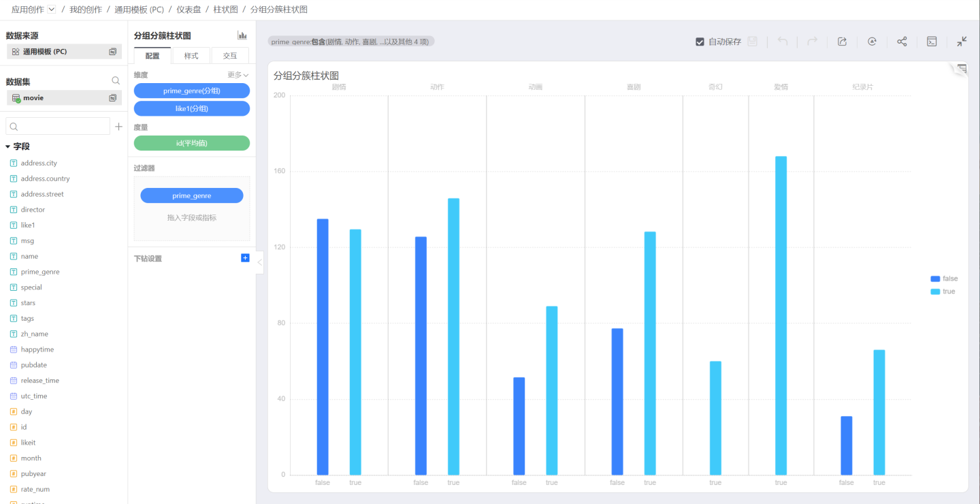Collapse the 字段 field list
Screen dimensions: 980x504
click(8, 146)
